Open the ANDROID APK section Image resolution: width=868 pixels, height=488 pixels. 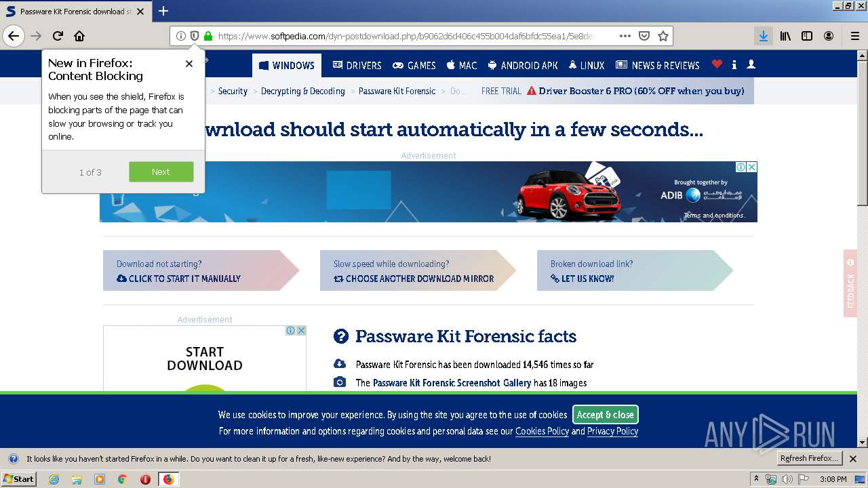tap(523, 65)
